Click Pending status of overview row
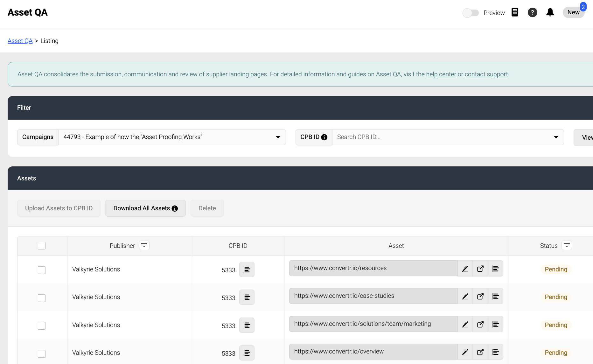Image resolution: width=593 pixels, height=364 pixels. [x=556, y=353]
